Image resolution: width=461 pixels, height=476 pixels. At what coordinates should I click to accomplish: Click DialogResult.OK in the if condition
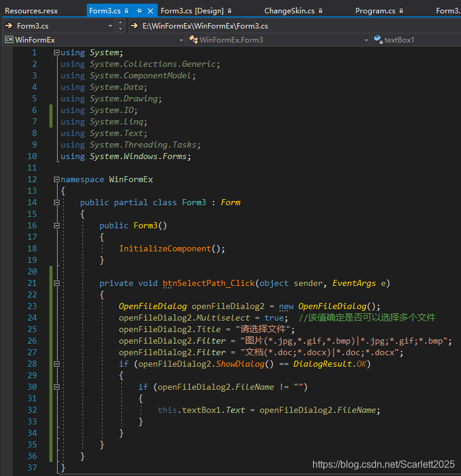(330, 364)
